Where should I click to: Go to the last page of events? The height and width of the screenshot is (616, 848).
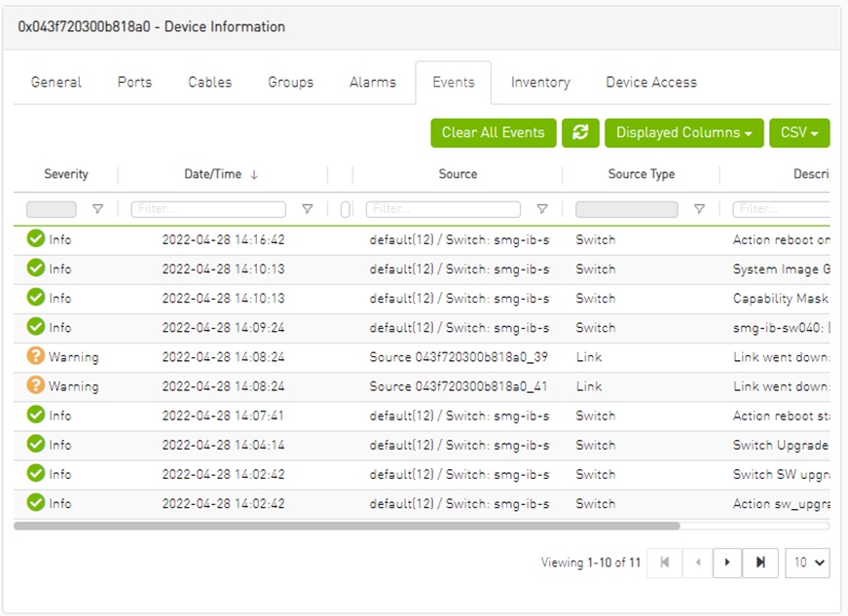(x=760, y=562)
